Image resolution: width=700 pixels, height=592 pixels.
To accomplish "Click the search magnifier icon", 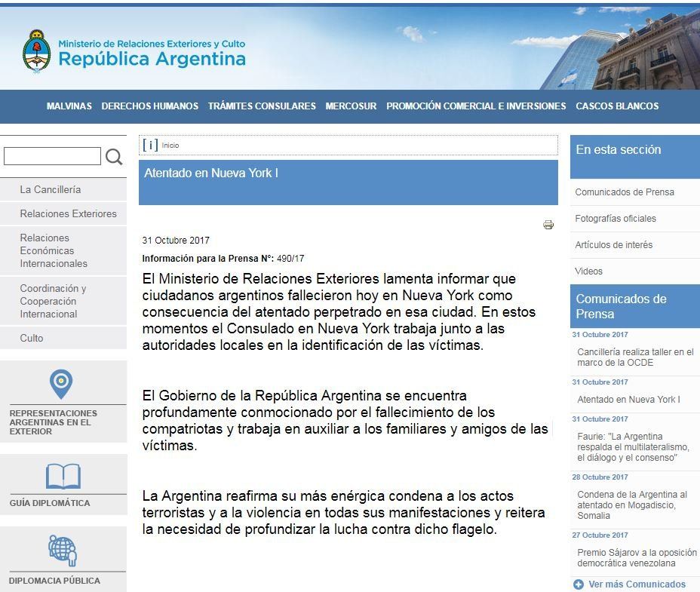I will click(x=114, y=157).
